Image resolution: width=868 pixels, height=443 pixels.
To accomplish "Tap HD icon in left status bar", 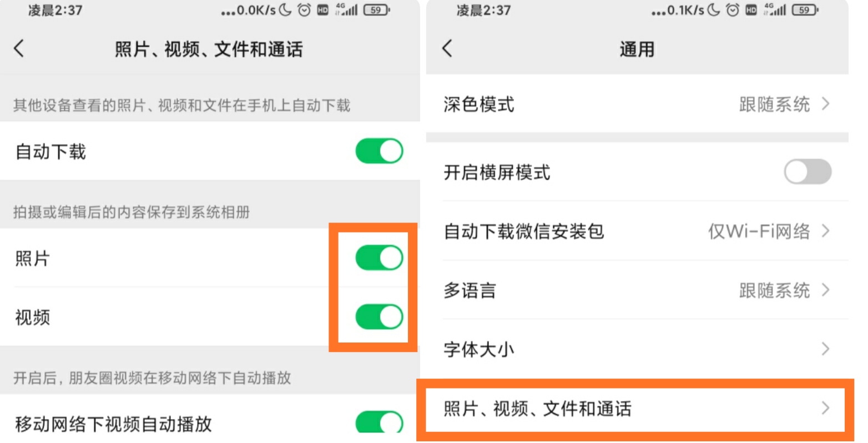I will [323, 10].
